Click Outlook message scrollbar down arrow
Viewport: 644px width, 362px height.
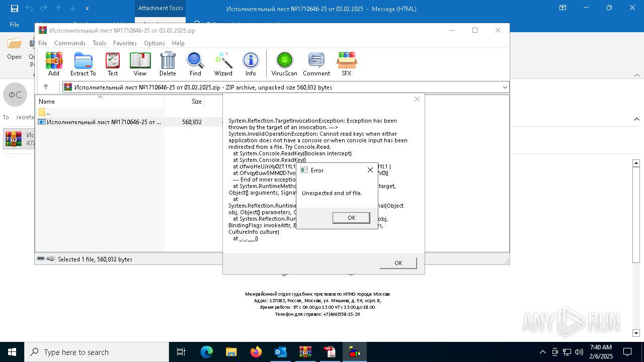click(636, 333)
